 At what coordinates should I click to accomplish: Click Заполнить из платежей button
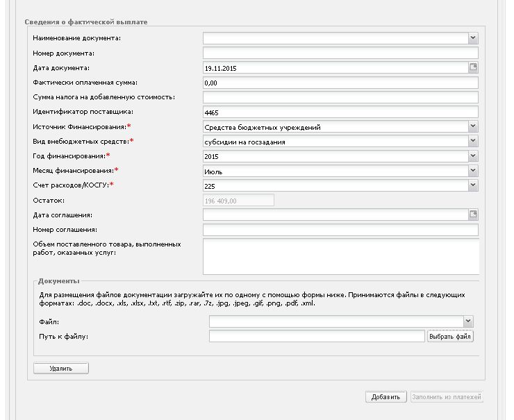pos(447,397)
